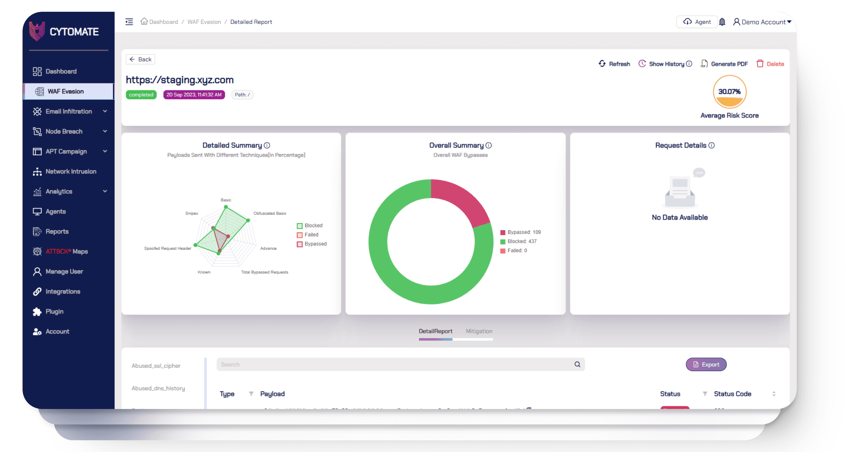Image resolution: width=868 pixels, height=452 pixels.
Task: Click the Dashboard breadcrumb link
Action: pos(163,22)
